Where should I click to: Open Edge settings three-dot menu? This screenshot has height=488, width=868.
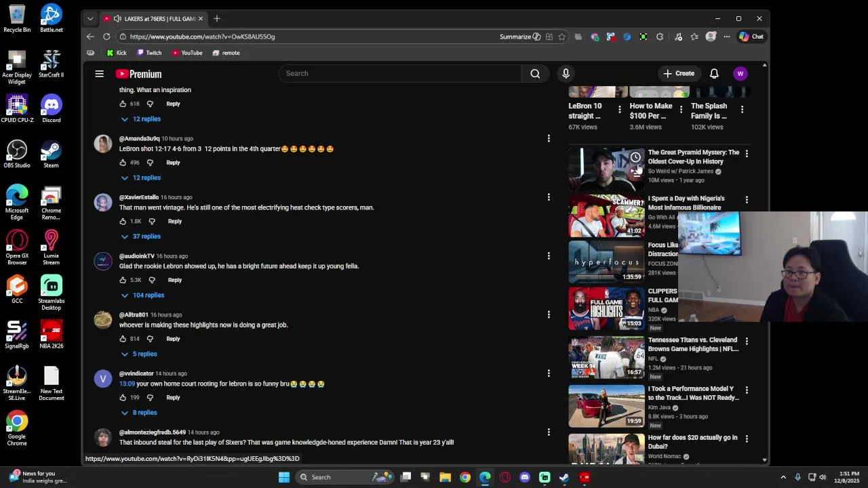coord(726,37)
